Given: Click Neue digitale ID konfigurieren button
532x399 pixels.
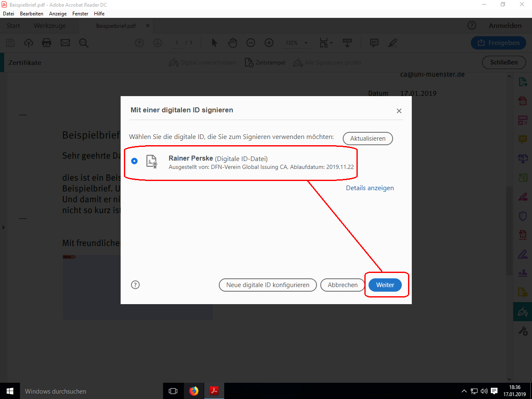Looking at the screenshot, I should tap(267, 285).
